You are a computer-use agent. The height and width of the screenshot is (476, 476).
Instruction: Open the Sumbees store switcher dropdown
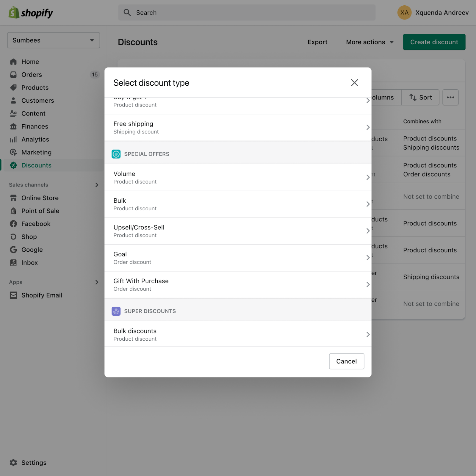[x=53, y=40]
